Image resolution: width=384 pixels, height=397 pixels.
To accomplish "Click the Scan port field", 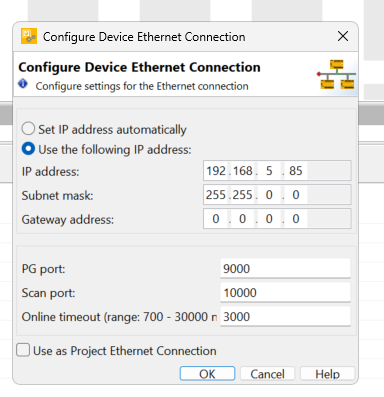I will click(x=285, y=292).
